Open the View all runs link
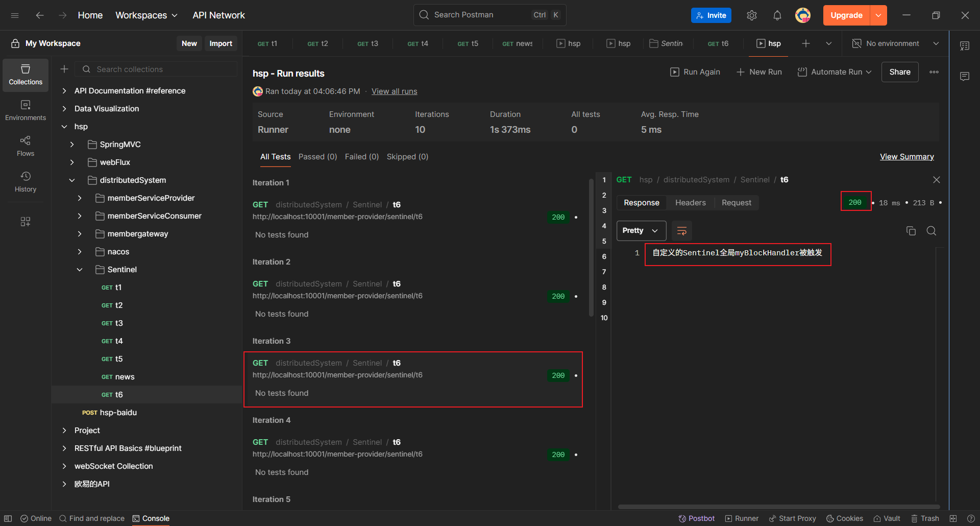Image resolution: width=980 pixels, height=526 pixels. click(x=394, y=91)
